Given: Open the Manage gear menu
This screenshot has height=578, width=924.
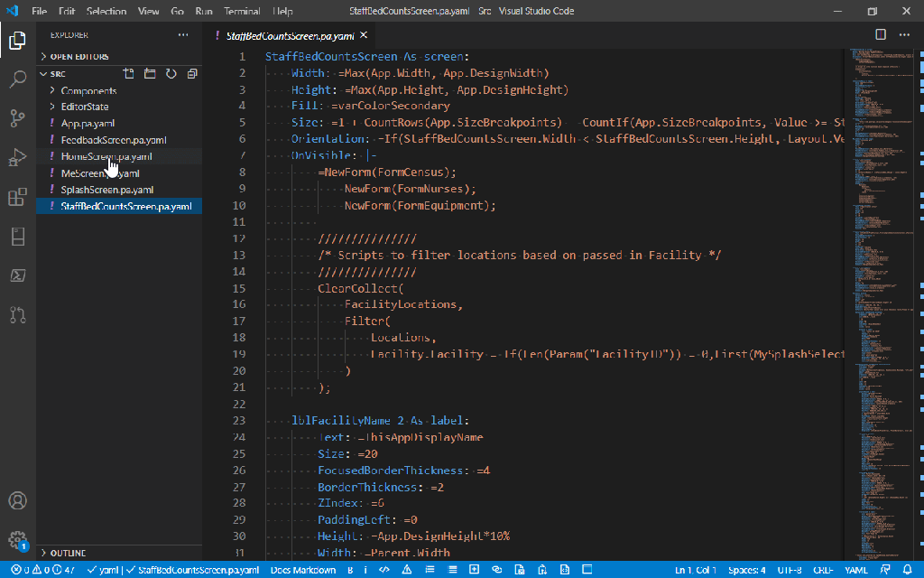Looking at the screenshot, I should (x=17, y=540).
